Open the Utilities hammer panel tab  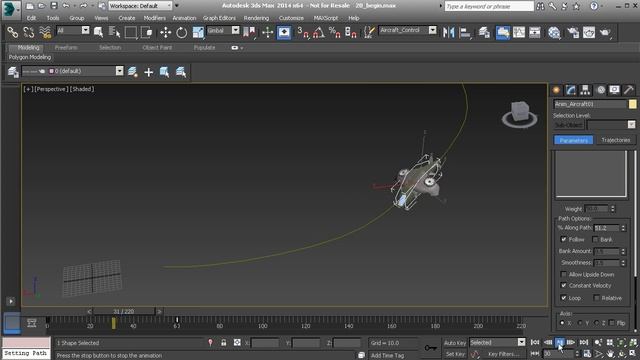[x=629, y=90]
